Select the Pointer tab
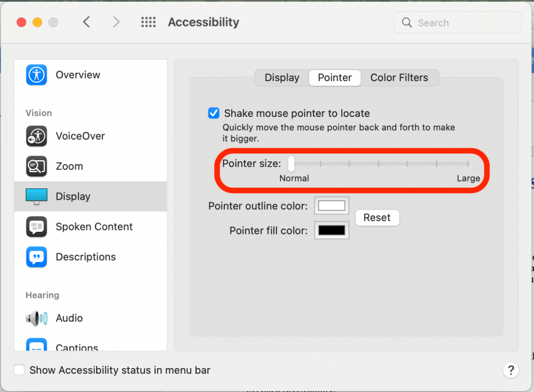Screen dimensions: 534x392 [x=335, y=78]
